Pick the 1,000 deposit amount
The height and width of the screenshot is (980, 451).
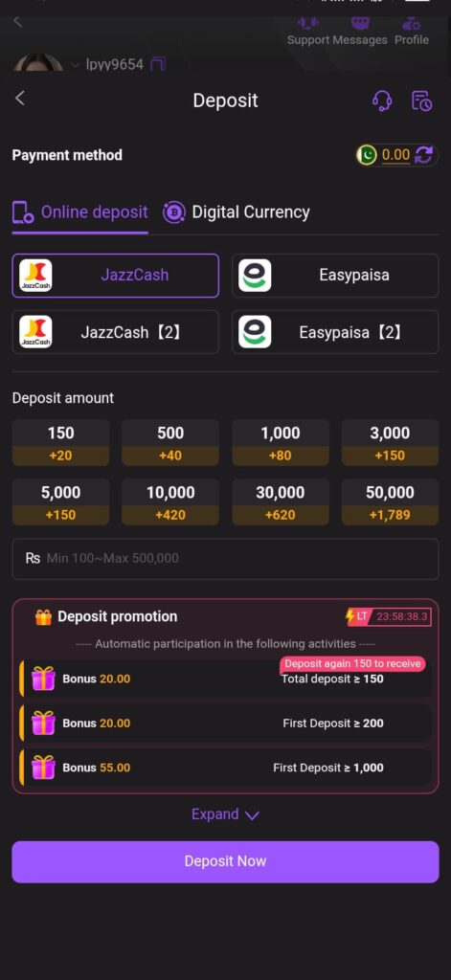(x=281, y=442)
